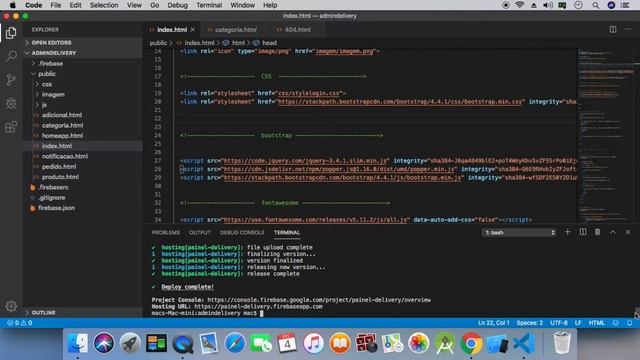Open the Terminal menu in menu bar

click(x=209, y=5)
